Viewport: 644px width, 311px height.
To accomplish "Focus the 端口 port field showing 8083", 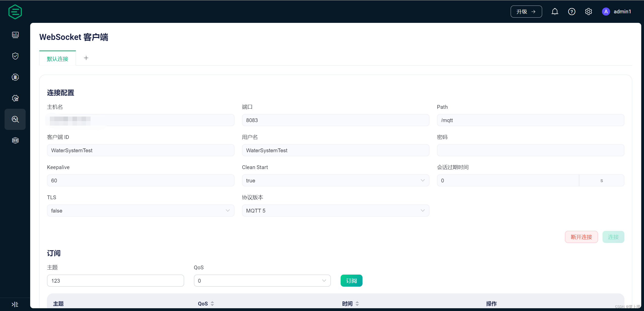I will (335, 120).
